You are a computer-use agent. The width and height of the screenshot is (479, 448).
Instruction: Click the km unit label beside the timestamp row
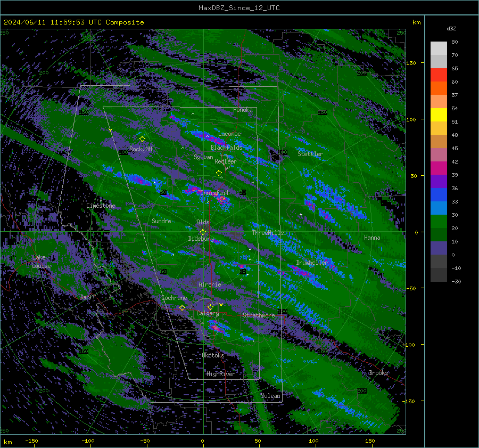coord(416,22)
